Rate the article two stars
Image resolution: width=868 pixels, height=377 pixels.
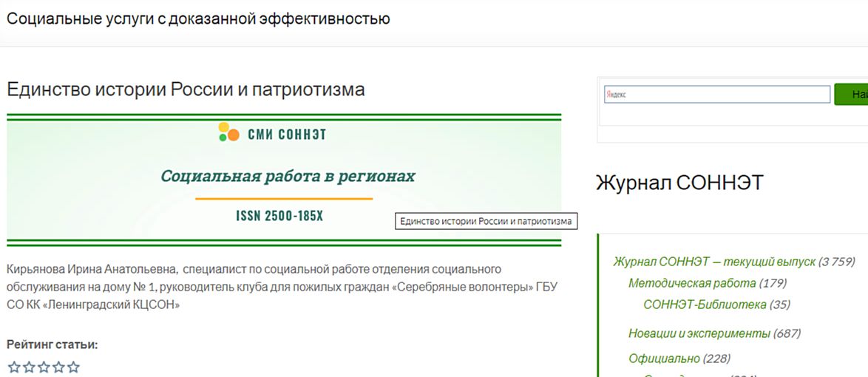pos(28,367)
